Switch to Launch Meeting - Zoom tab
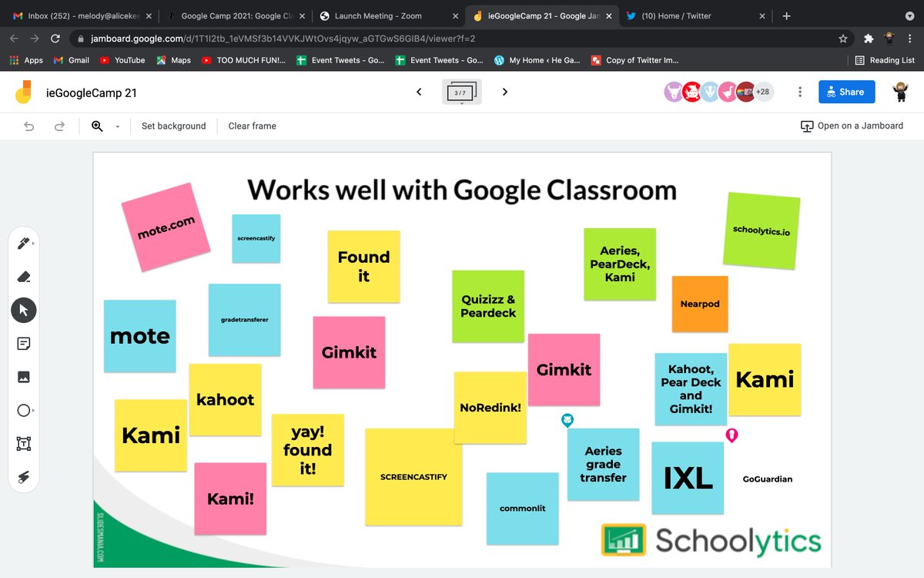Screen dimensions: 924x578 pos(389,15)
